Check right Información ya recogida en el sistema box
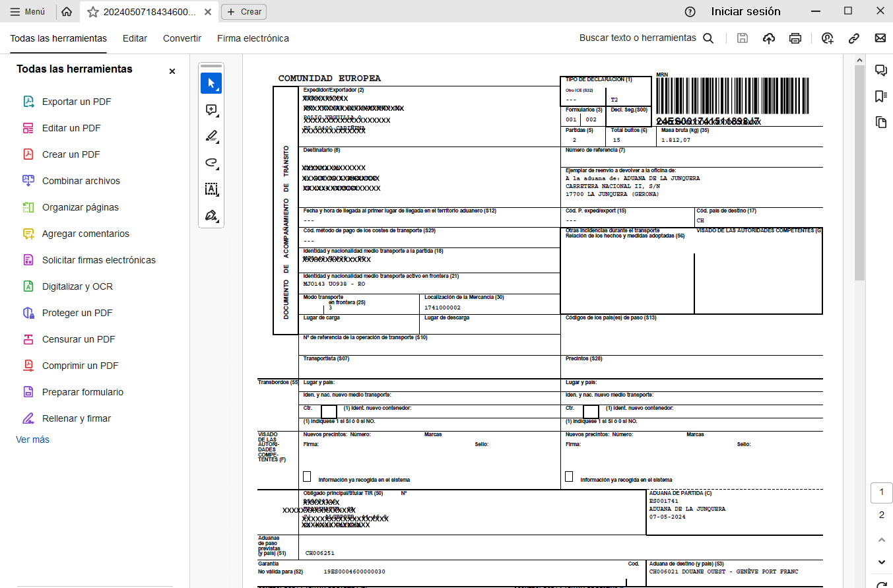893x588 pixels. tap(569, 476)
